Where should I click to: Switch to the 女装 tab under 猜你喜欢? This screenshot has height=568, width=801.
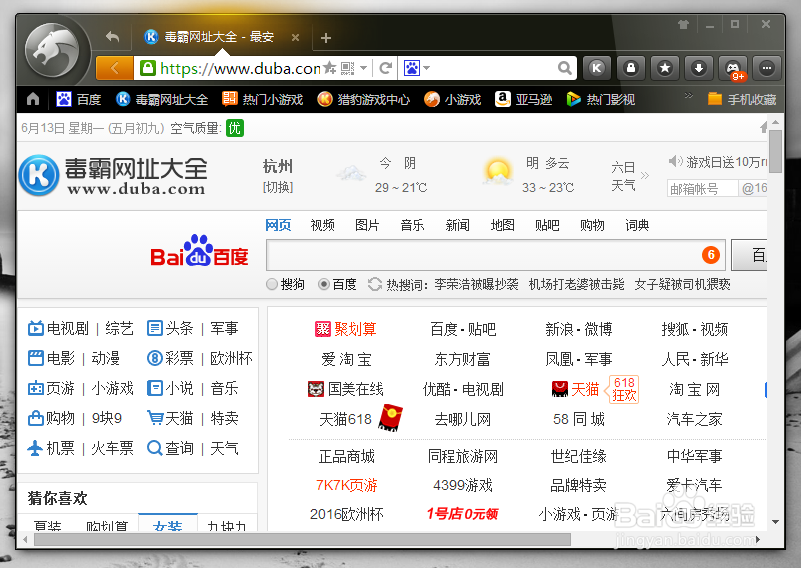(x=168, y=525)
